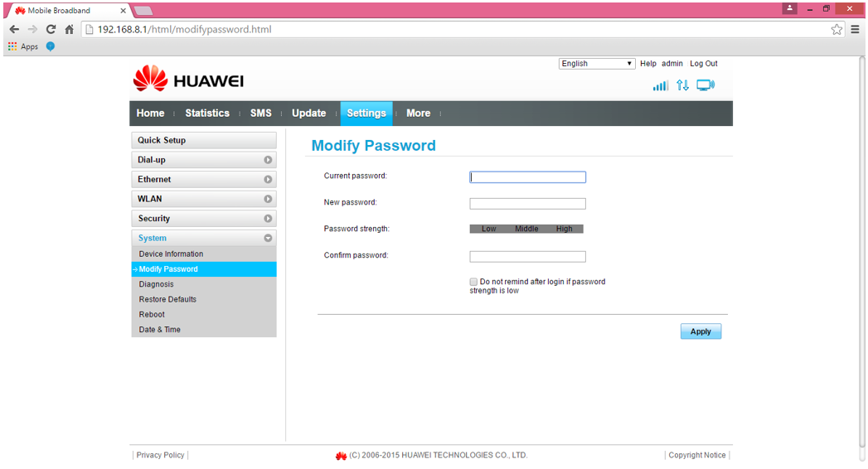Open the Apps shortcut in bookmarks bar
This screenshot has height=469, width=868.
tap(23, 46)
